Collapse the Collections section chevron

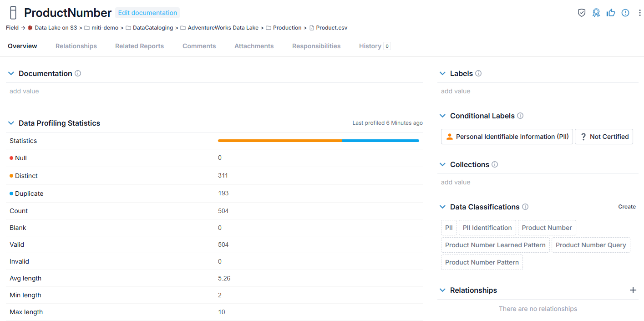(x=443, y=164)
